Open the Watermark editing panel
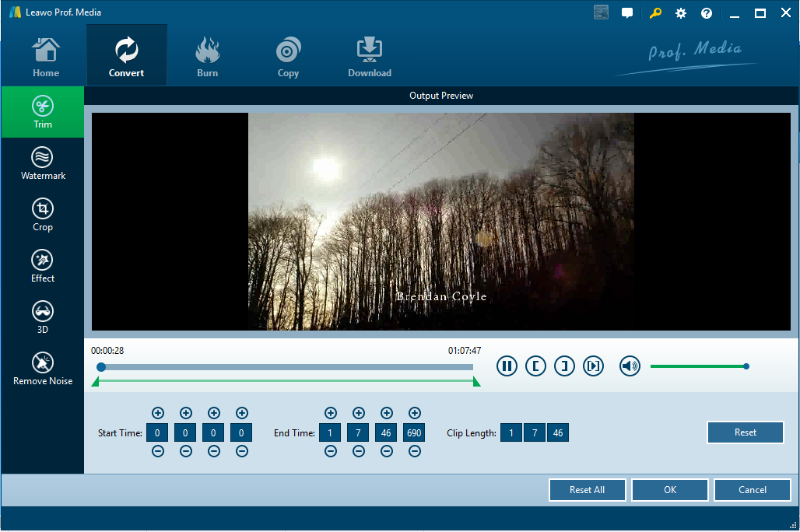Viewport: 800px width, 532px height. click(43, 163)
